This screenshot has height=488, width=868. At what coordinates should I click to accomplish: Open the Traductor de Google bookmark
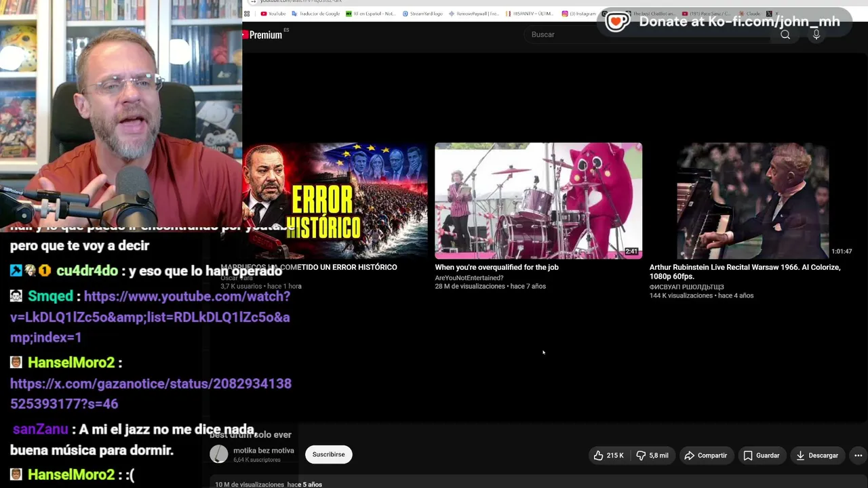316,14
